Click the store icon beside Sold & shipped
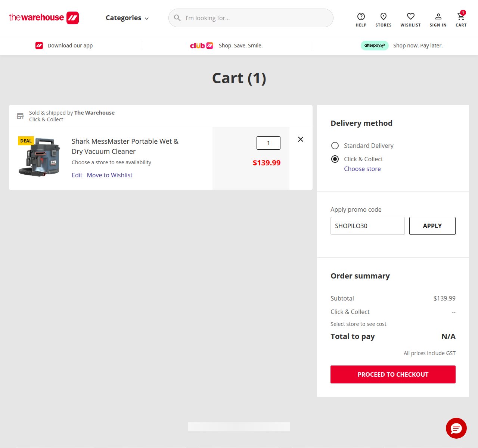478x448 pixels. (20, 116)
